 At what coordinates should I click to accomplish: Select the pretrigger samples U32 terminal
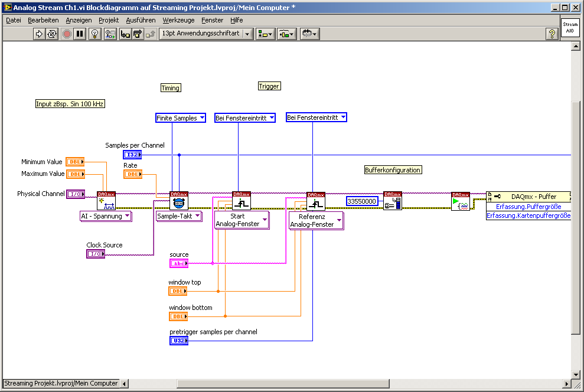click(x=179, y=341)
